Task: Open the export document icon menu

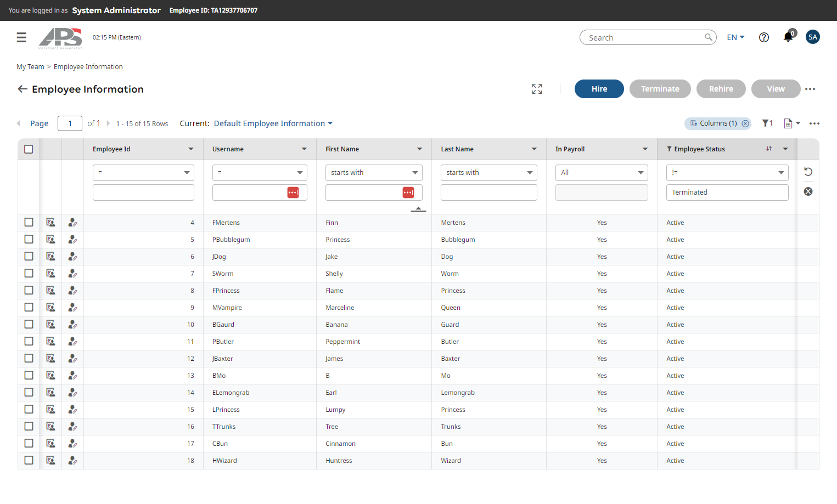Action: 792,123
